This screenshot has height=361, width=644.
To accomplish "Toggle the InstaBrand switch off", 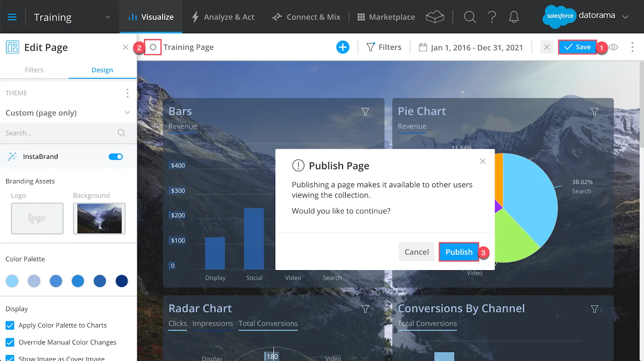I will coord(116,156).
